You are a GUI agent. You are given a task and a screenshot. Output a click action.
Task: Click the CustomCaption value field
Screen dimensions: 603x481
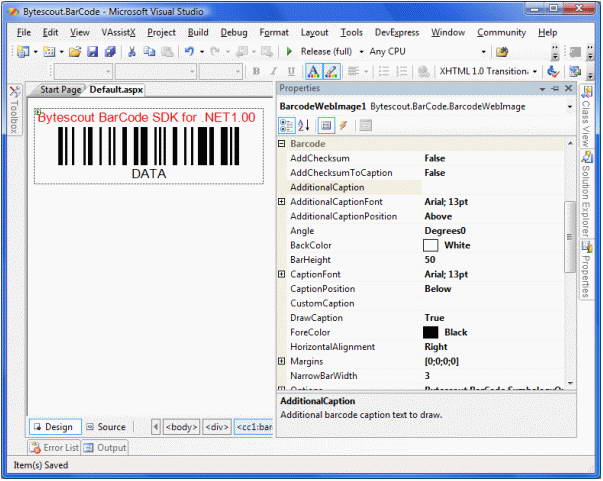tap(493, 303)
